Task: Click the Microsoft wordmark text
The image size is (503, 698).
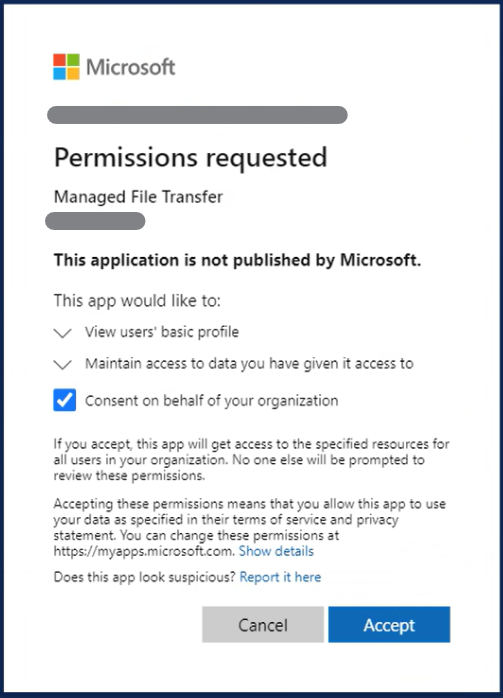Action: [x=130, y=67]
